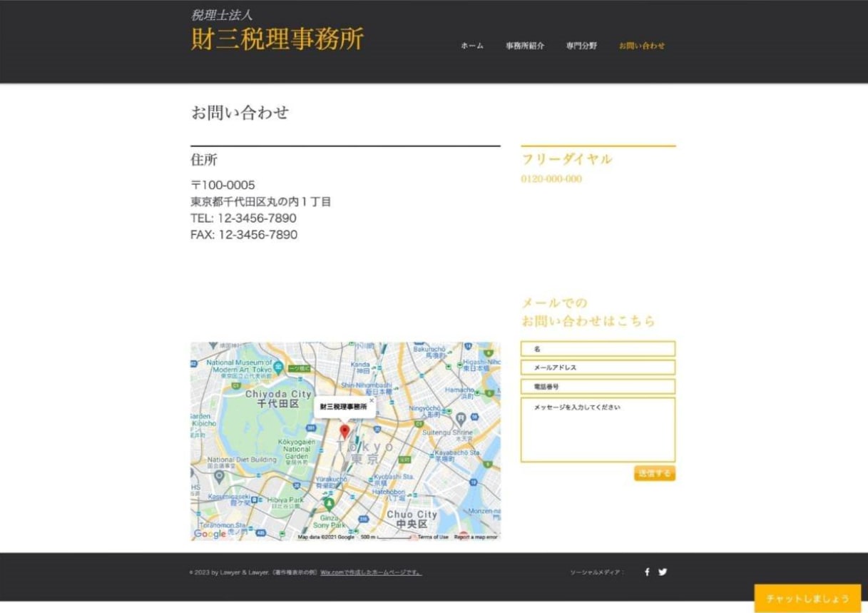
Task: Click the Ginza Sony Park green marker
Action: (329, 504)
